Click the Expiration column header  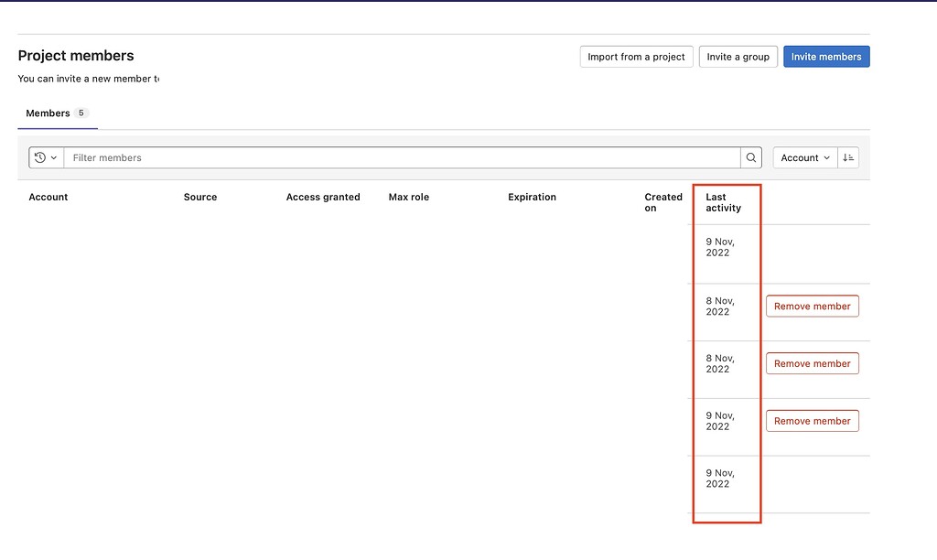coord(532,197)
